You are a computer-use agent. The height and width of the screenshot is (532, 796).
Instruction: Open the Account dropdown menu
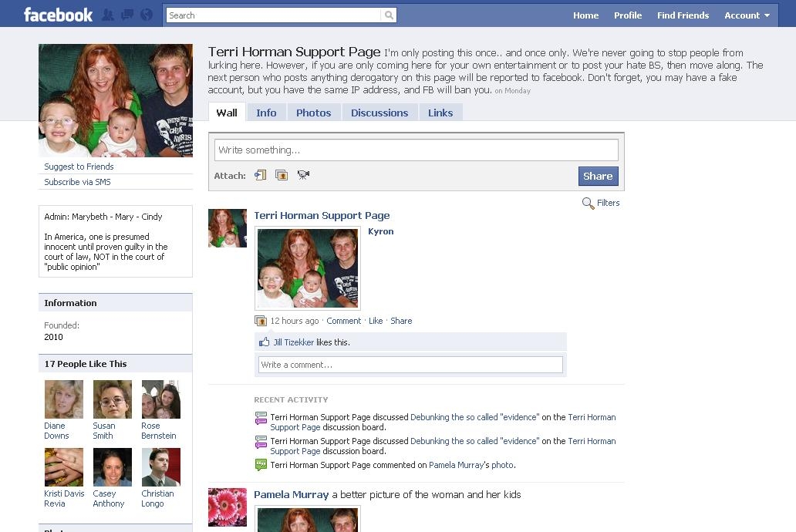point(747,15)
